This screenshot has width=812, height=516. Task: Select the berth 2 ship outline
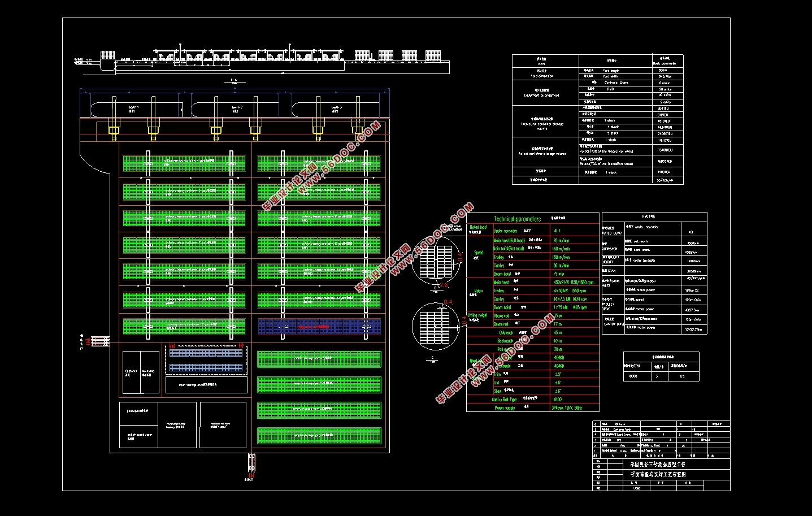(x=237, y=109)
